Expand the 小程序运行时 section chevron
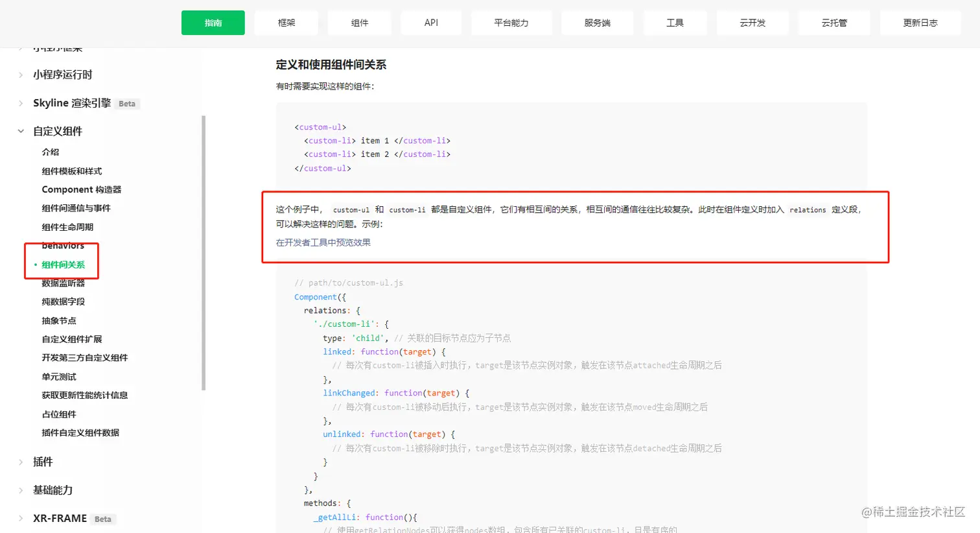Screen dimensions: 980x533 pyautogui.click(x=21, y=75)
